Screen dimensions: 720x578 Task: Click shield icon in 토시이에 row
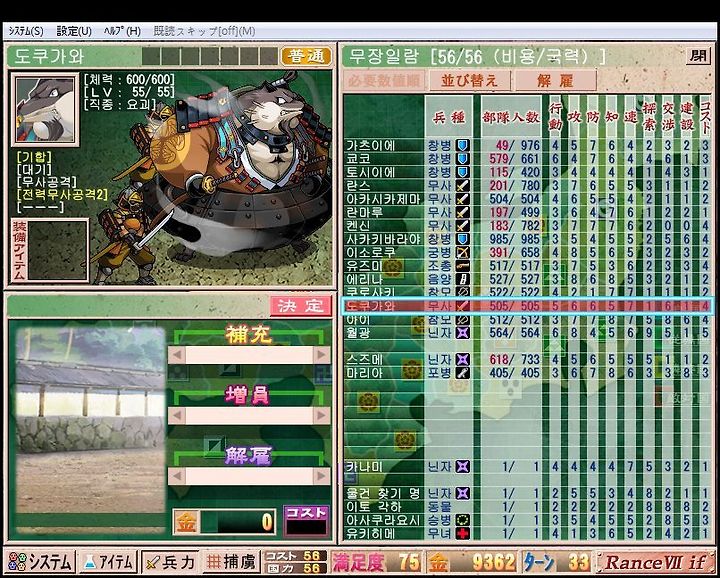(462, 172)
